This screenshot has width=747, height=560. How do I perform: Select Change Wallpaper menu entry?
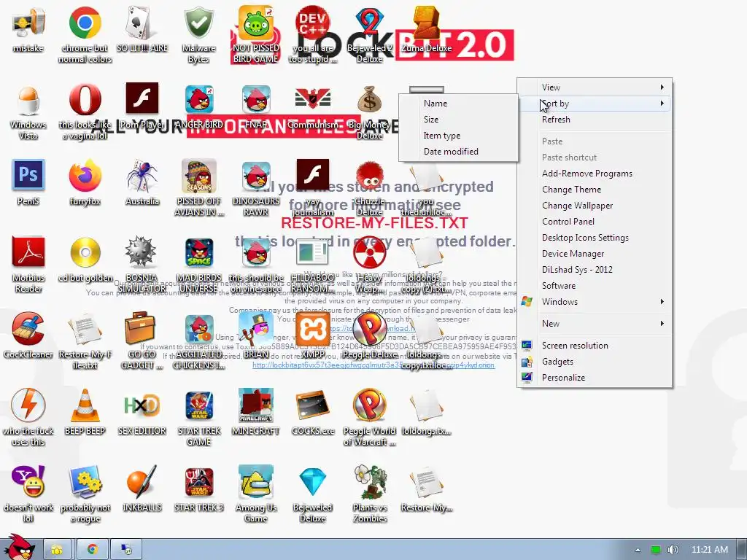click(595, 205)
